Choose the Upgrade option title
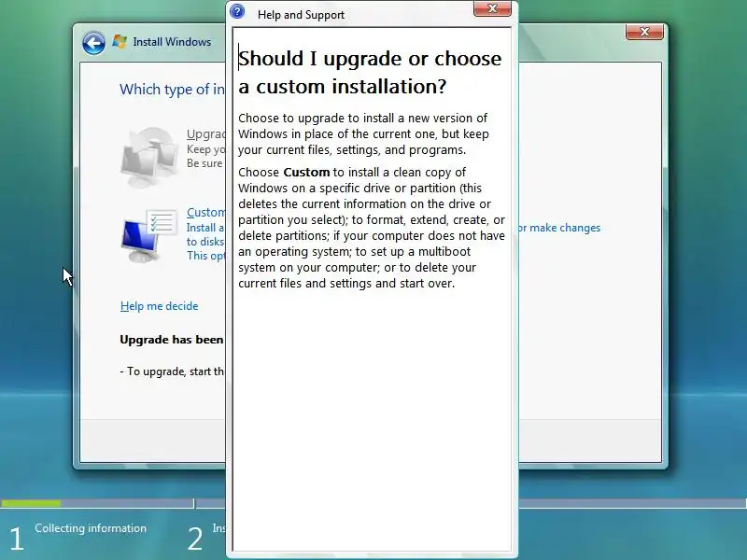747x560 pixels. coord(205,134)
